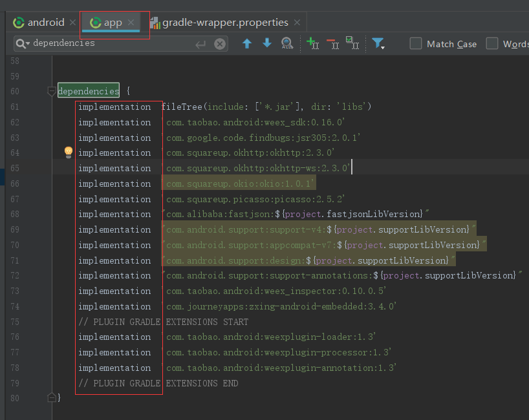
Task: Select all occurrences icon
Action: click(352, 43)
